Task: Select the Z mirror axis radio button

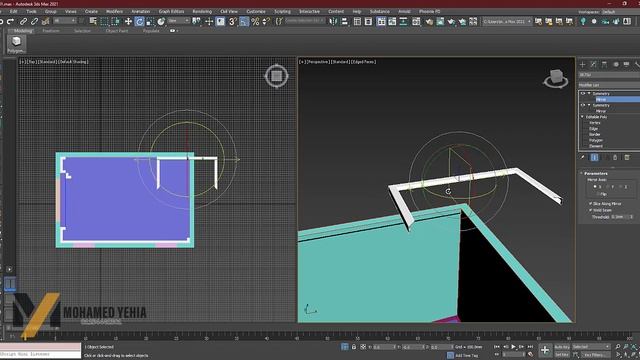Action: pyautogui.click(x=621, y=187)
